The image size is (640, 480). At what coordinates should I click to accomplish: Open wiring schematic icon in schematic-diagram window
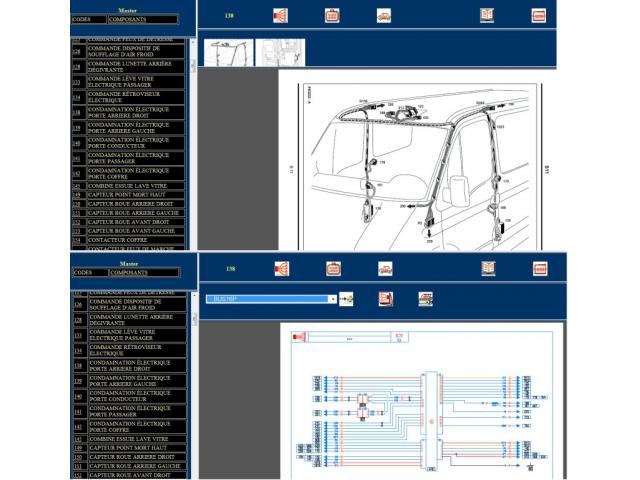click(282, 269)
